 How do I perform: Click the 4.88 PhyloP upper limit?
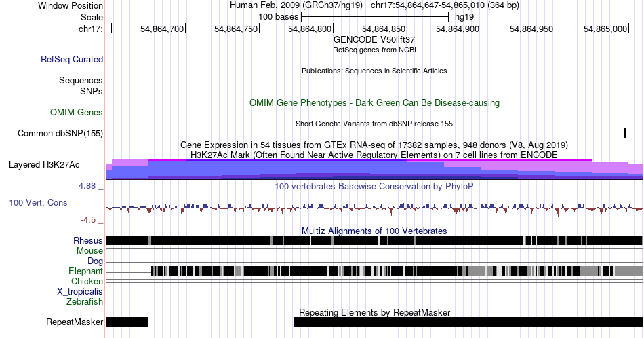tap(87, 186)
